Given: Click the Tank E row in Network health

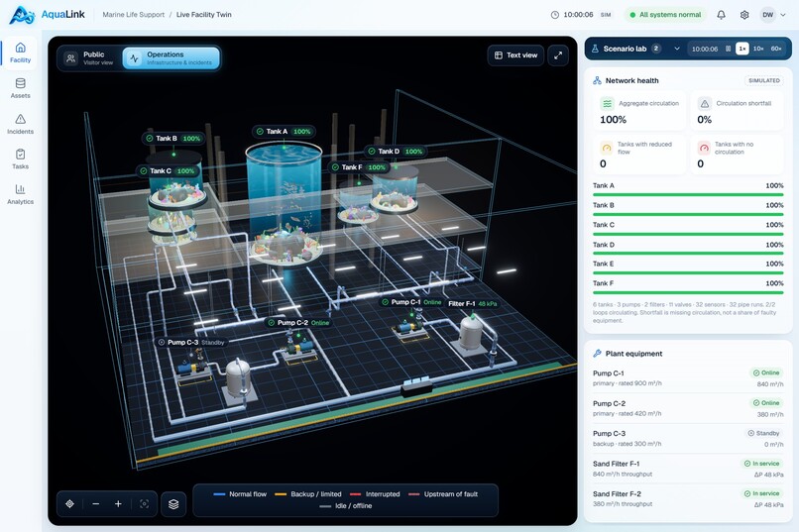Looking at the screenshot, I should pyautogui.click(x=688, y=268).
